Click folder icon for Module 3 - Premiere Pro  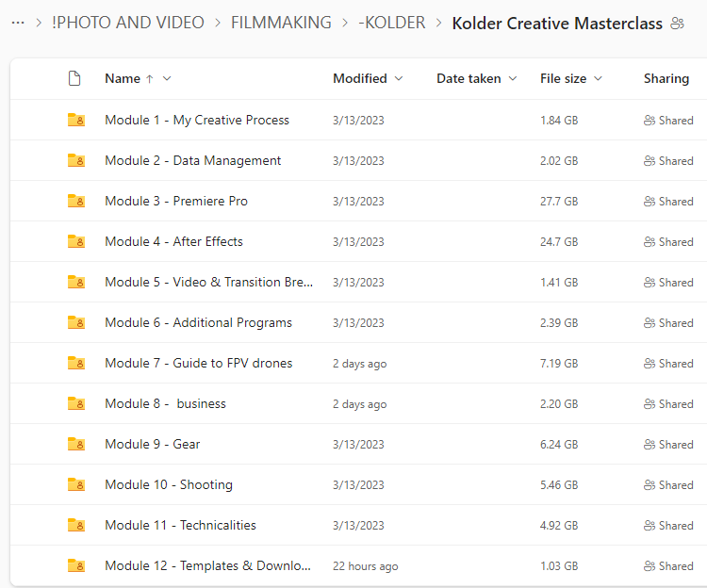pos(76,201)
